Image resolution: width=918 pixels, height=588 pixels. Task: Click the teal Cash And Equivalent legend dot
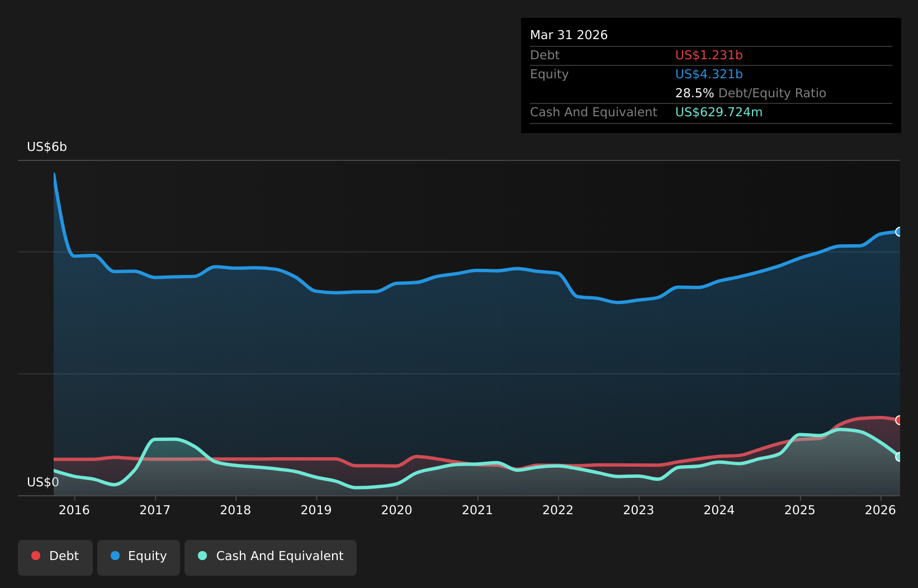202,556
